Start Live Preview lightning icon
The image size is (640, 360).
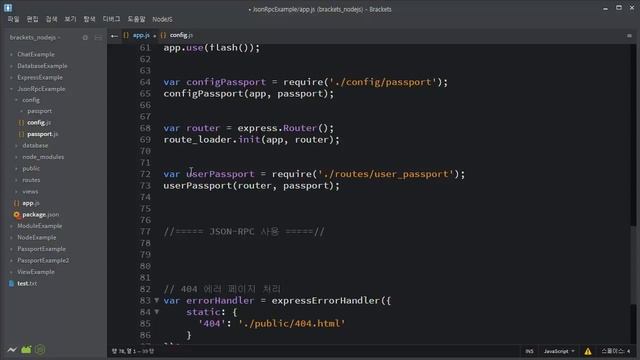coord(12,349)
